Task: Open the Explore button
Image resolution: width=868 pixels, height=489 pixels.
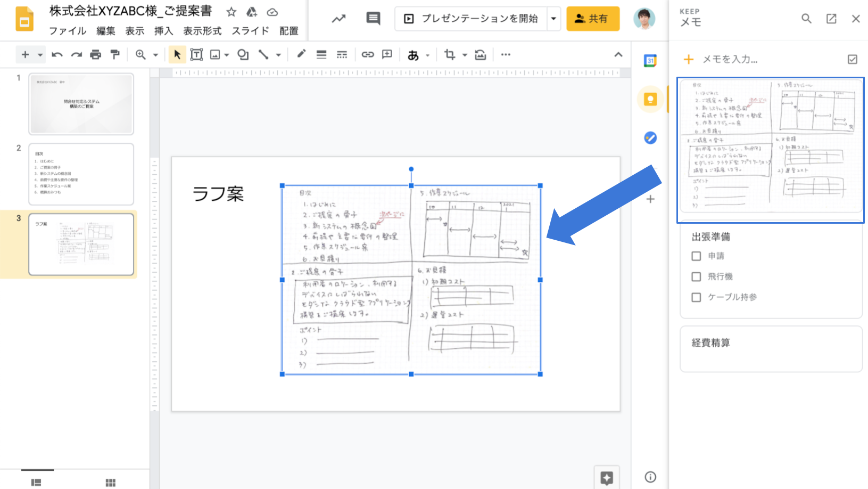Action: pos(607,478)
